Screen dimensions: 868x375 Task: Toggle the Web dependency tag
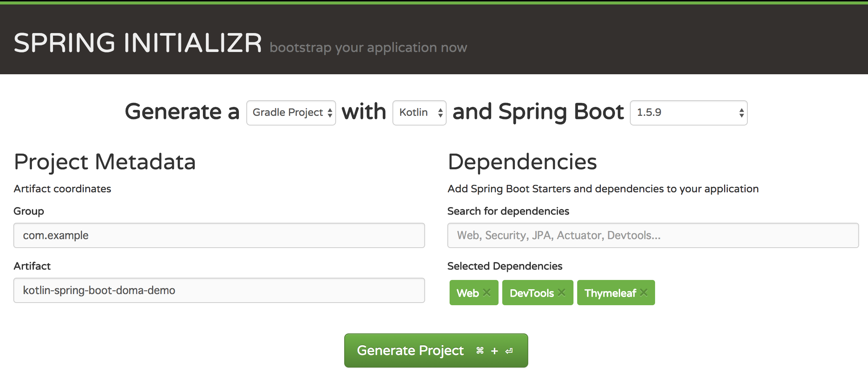click(469, 293)
